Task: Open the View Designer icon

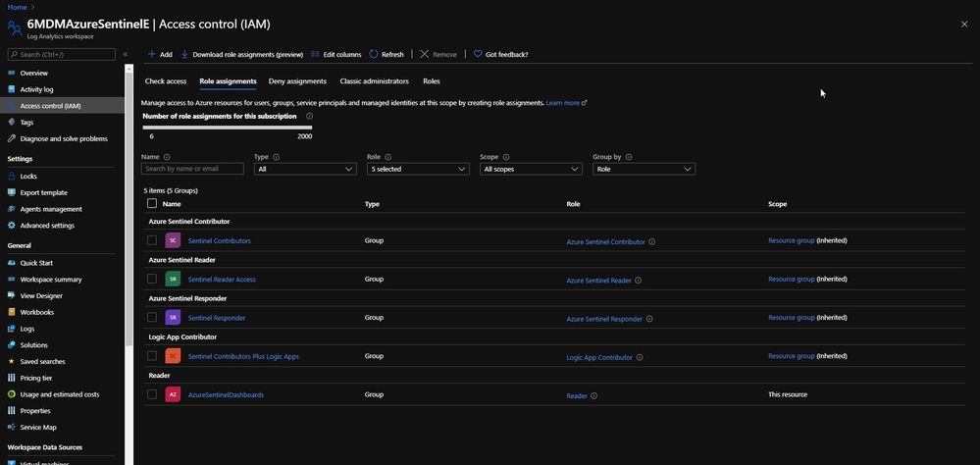Action: pyautogui.click(x=11, y=295)
